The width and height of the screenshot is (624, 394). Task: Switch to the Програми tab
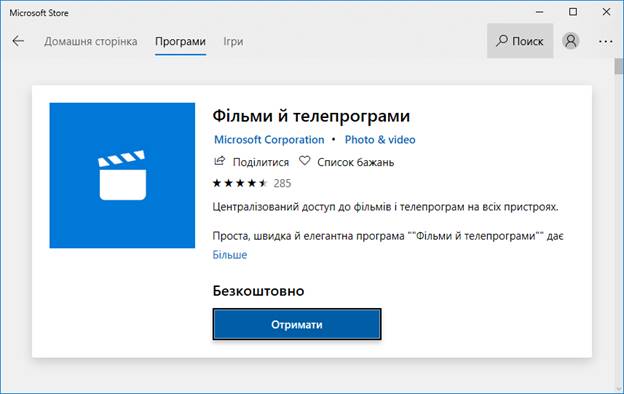180,41
